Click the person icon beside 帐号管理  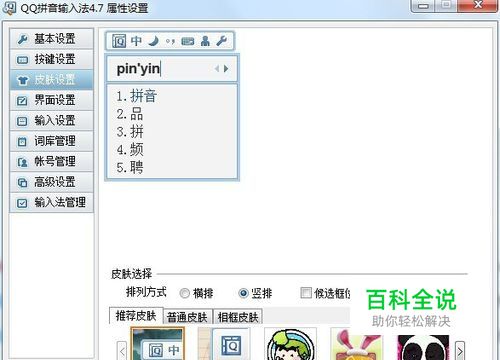22,162
